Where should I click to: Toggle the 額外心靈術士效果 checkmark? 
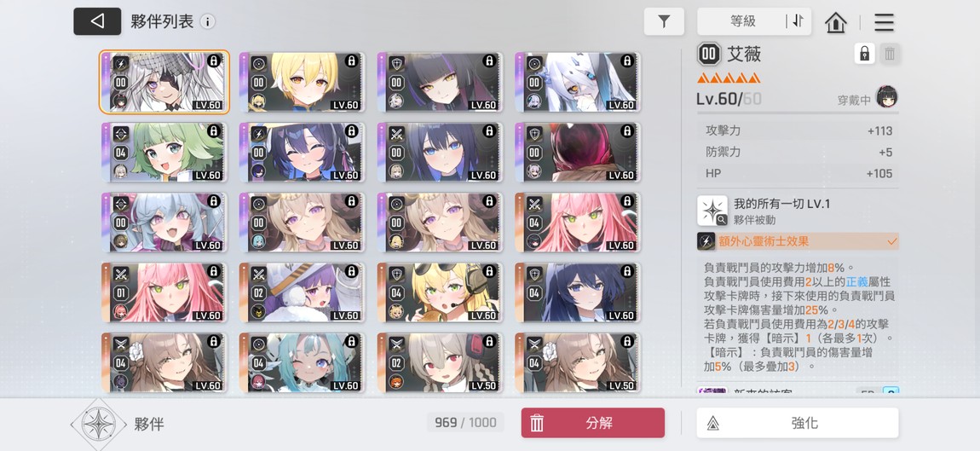click(892, 240)
